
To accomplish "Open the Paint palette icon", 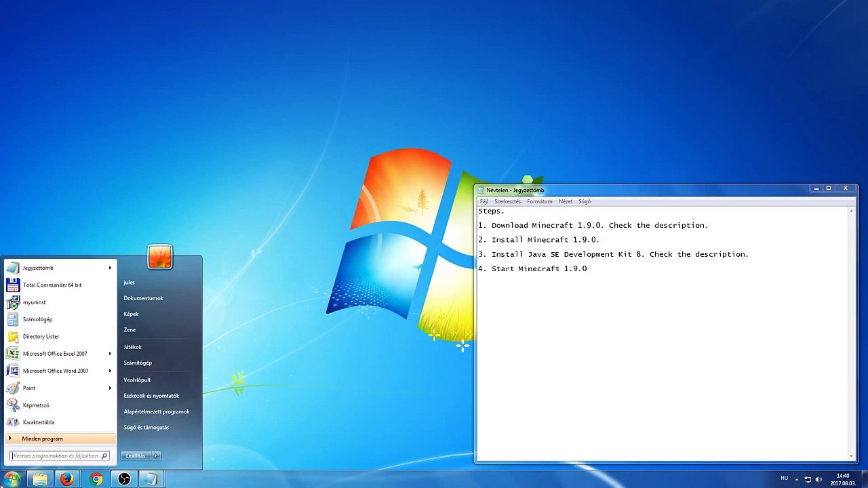I will point(13,388).
